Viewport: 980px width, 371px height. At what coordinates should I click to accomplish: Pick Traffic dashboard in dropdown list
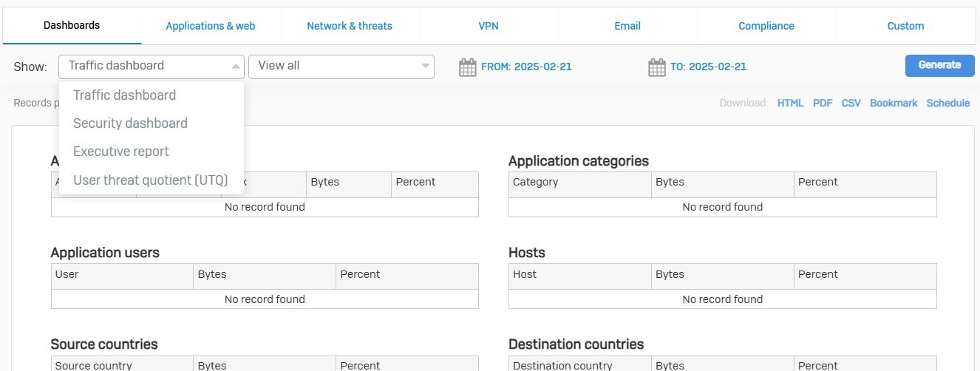click(x=124, y=95)
